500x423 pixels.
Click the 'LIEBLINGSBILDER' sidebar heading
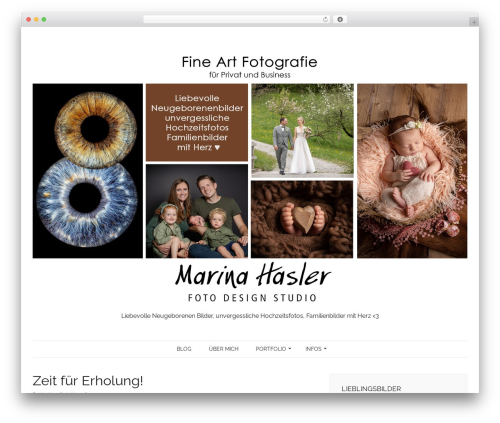coord(371,389)
